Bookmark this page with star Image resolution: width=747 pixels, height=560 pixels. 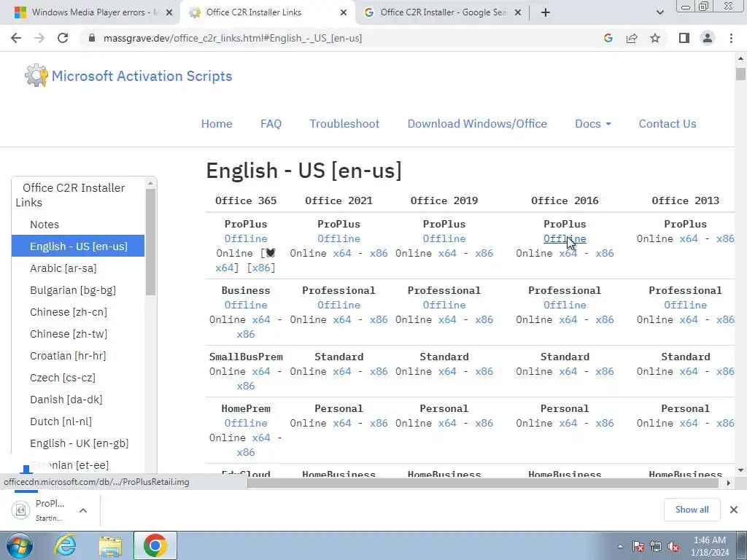point(655,38)
